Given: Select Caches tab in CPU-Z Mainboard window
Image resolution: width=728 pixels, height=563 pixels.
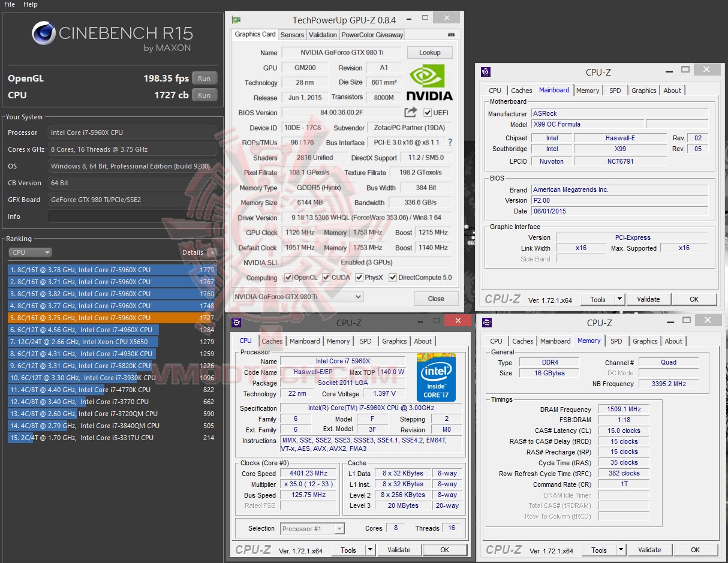Looking at the screenshot, I should coord(521,91).
